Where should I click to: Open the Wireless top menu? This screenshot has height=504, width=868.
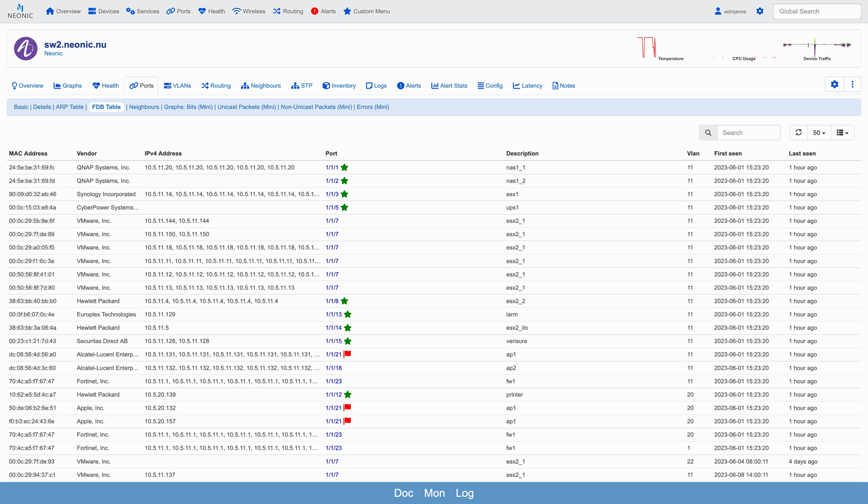tap(249, 11)
